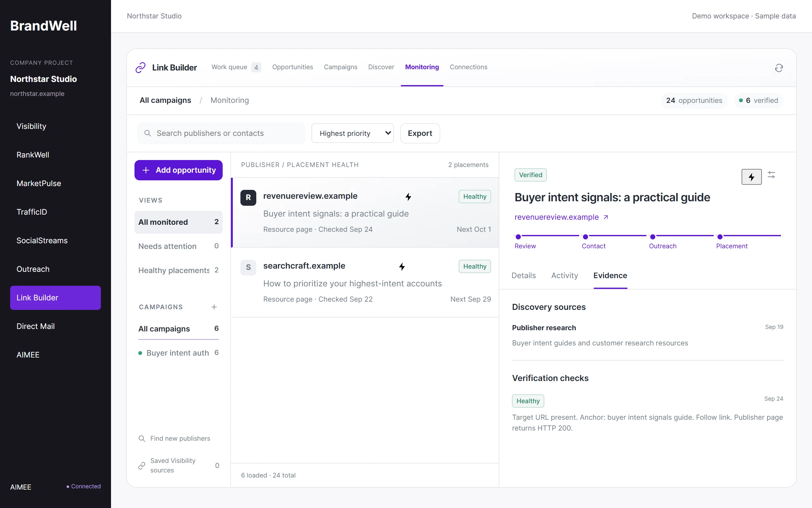Open the Work queue tab
This screenshot has width=812, height=508.
tap(236, 67)
